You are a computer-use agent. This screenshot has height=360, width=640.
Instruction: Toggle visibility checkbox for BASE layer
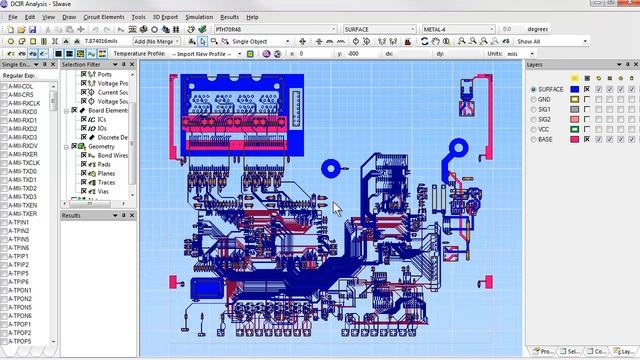(x=587, y=139)
